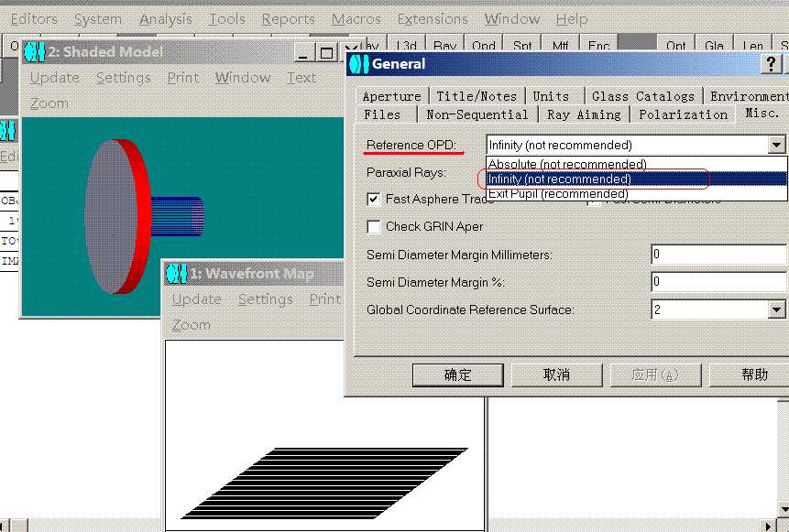Open the Help menu
Image resolution: width=789 pixels, height=532 pixels.
click(572, 19)
